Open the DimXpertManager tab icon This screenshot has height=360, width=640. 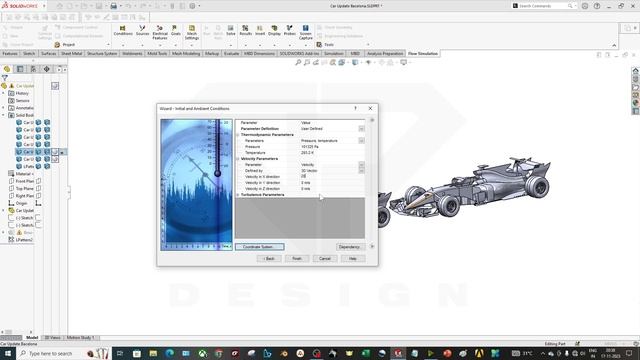pyautogui.click(x=47, y=69)
